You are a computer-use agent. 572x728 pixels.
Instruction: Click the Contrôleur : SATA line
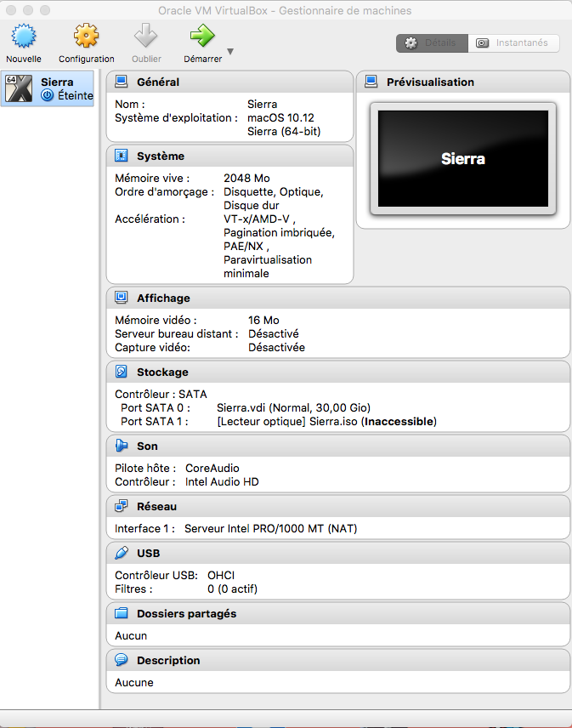point(161,394)
